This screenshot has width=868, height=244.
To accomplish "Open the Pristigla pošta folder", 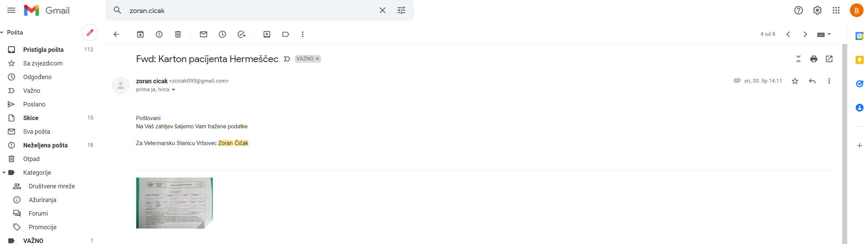I will (43, 50).
